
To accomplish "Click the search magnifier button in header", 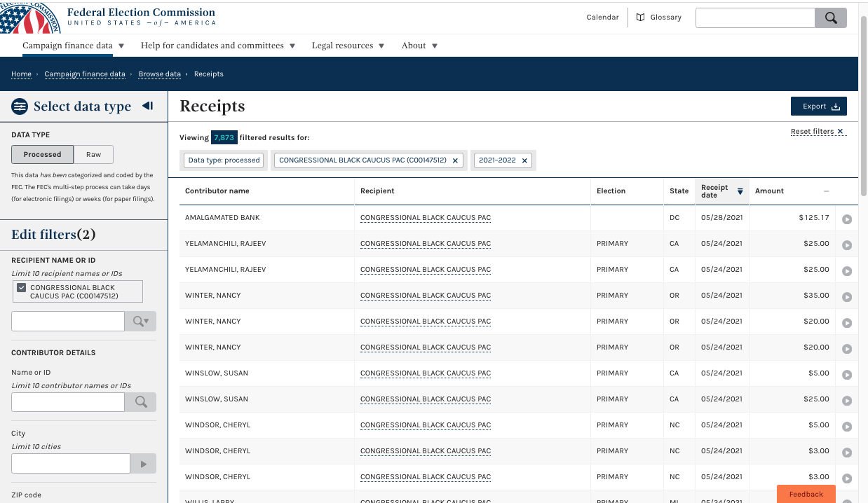I will (831, 18).
